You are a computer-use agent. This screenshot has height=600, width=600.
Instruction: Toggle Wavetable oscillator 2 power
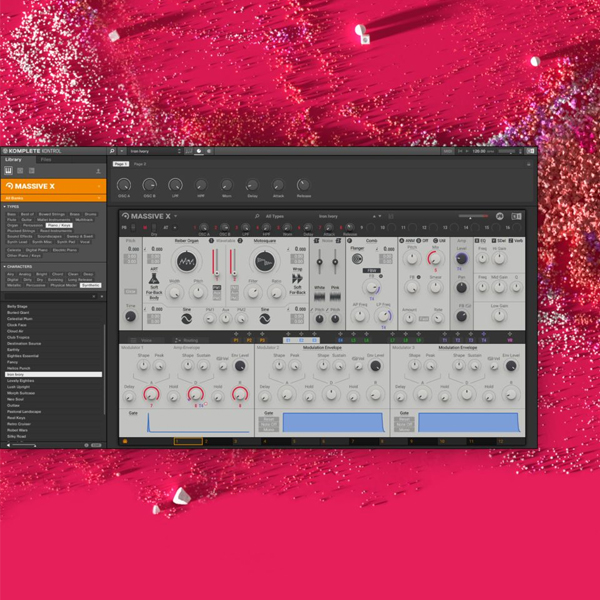(240, 241)
